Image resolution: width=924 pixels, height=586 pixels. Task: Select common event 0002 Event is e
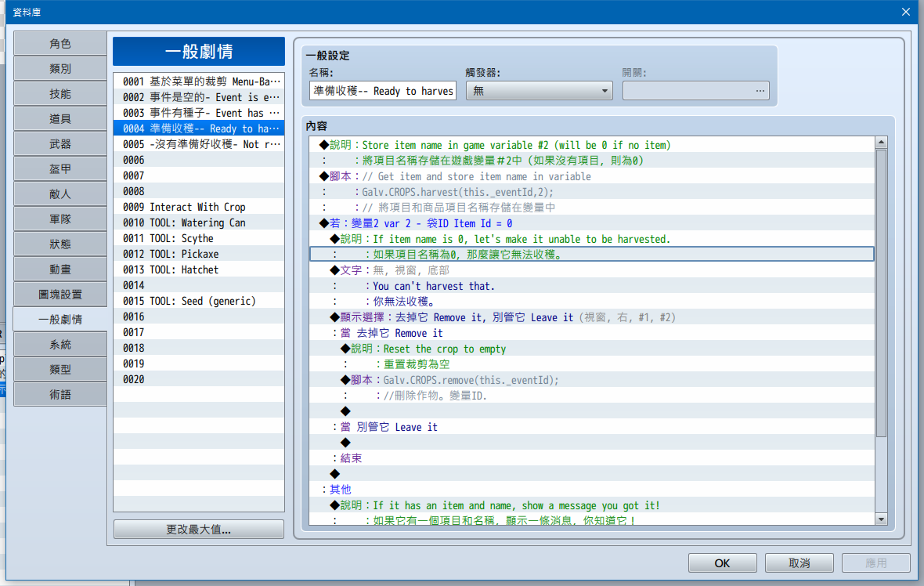199,97
